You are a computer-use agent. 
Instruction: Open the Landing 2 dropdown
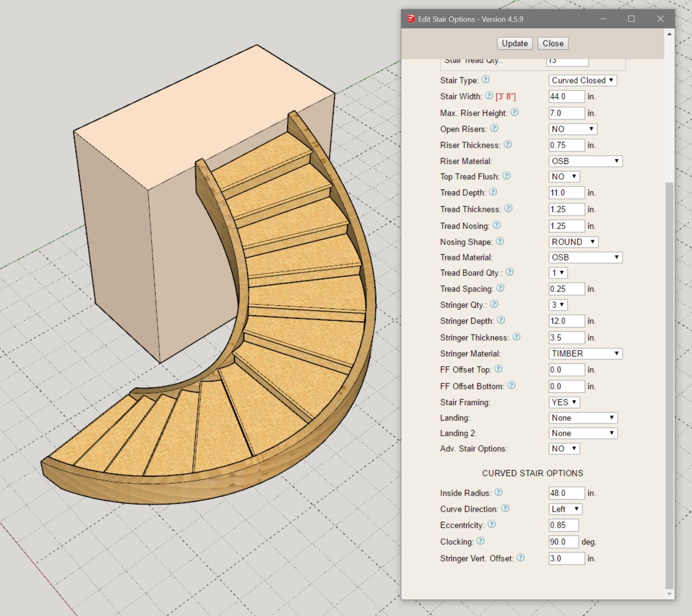point(583,433)
